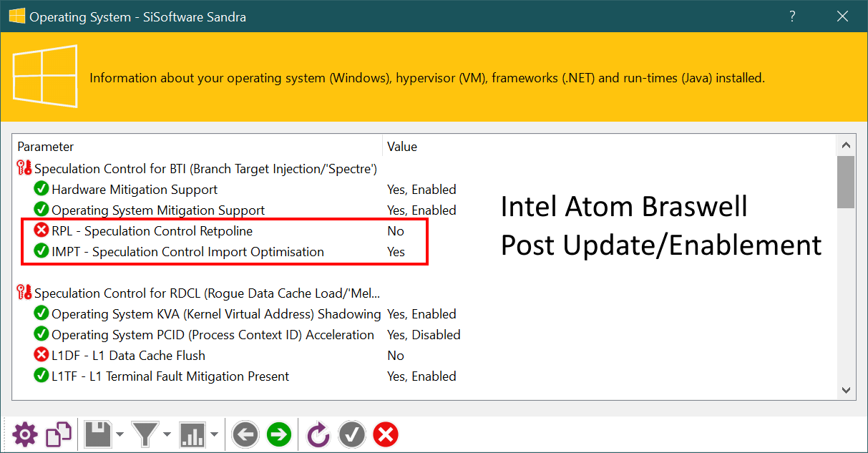
Task: Cancel with the red X button
Action: tap(386, 434)
